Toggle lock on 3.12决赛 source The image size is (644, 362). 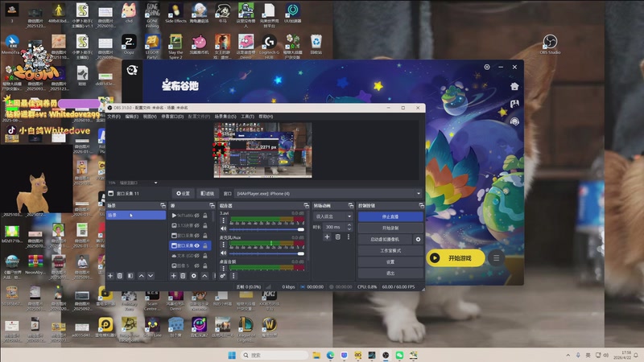[205, 225]
